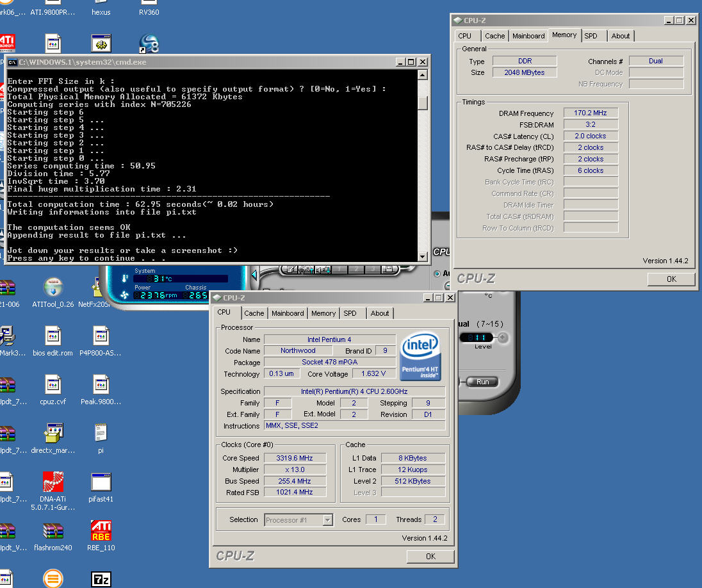Click the save disk icon in the widget toolbar
The image size is (702, 588).
(389, 268)
